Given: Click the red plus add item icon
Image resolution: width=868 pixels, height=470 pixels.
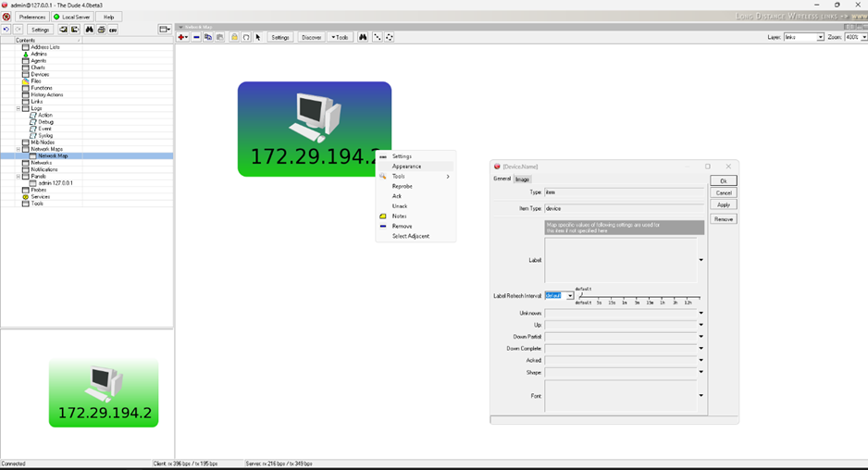Looking at the screenshot, I should [182, 37].
